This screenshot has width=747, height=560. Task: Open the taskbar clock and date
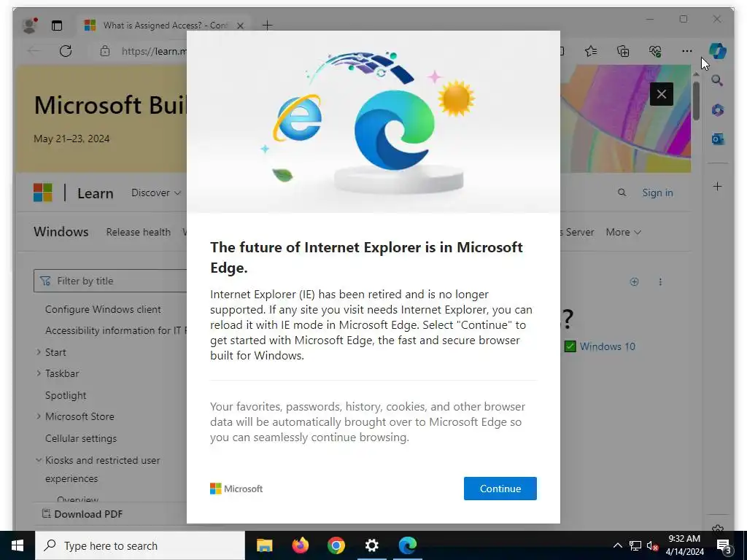[x=684, y=545]
